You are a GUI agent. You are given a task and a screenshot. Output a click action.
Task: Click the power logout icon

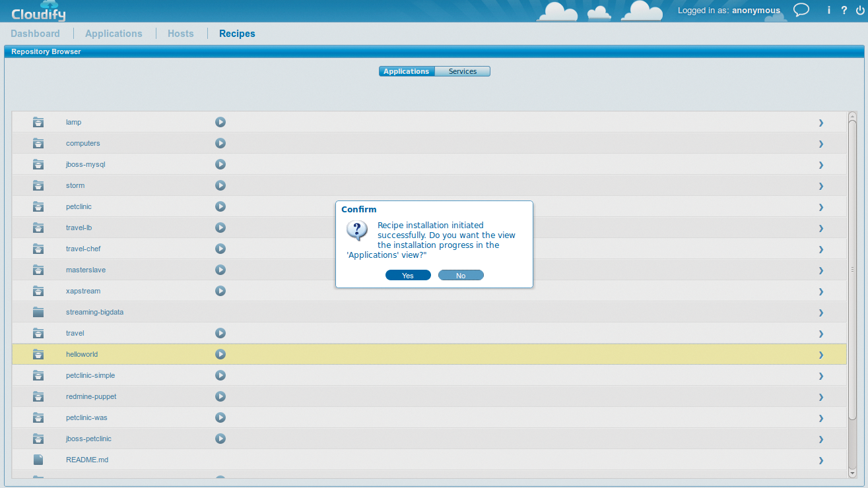point(860,10)
